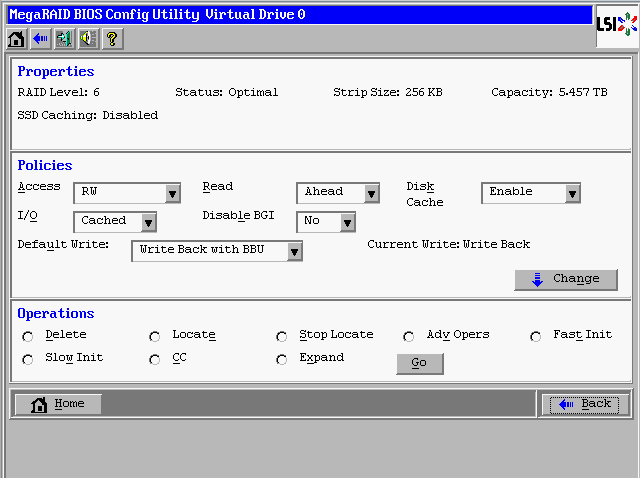Click the speaker alarm toolbar icon
Image resolution: width=640 pixels, height=478 pixels.
pos(89,39)
